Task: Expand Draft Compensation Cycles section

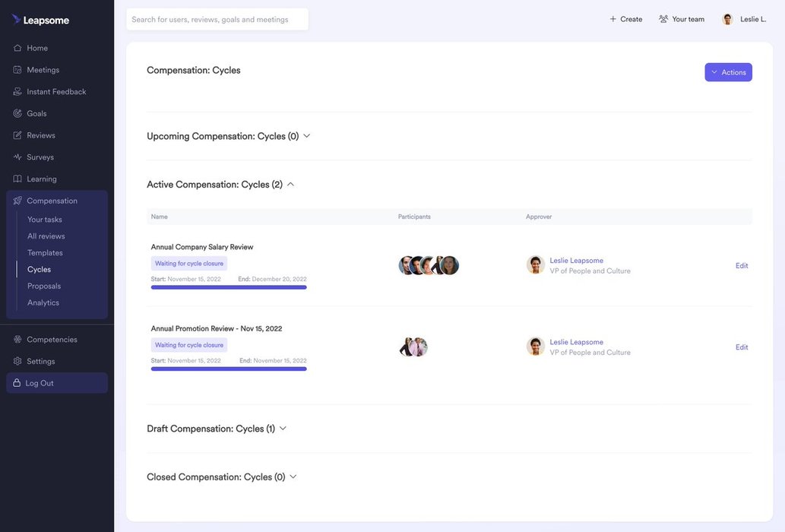Action: [x=283, y=429]
